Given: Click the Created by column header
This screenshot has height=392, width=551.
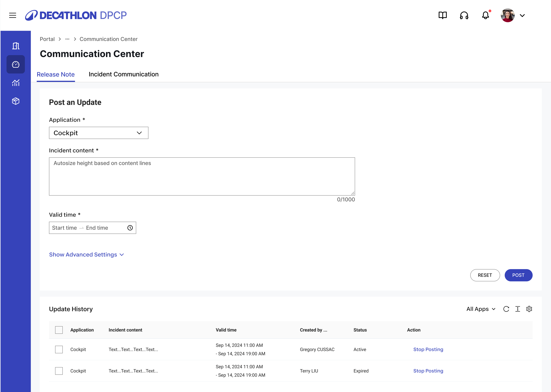Looking at the screenshot, I should point(314,330).
